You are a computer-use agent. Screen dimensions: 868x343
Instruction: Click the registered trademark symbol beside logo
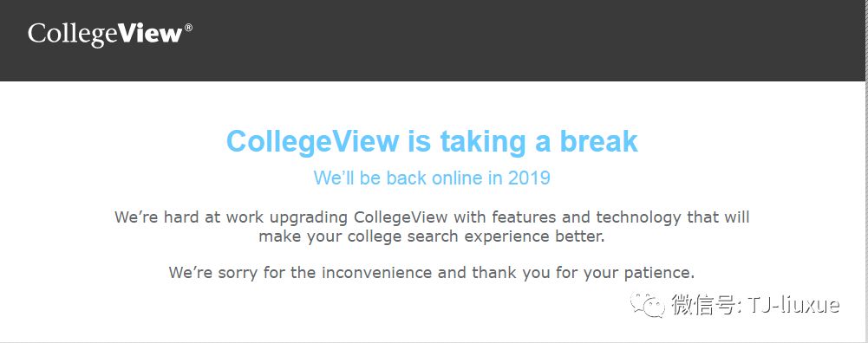coord(188,27)
